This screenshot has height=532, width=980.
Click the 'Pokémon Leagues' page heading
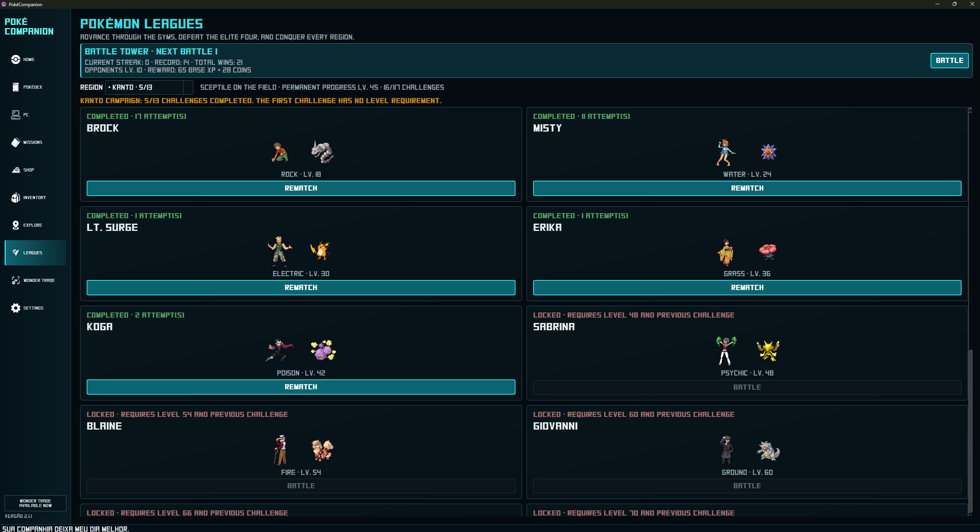pos(142,24)
